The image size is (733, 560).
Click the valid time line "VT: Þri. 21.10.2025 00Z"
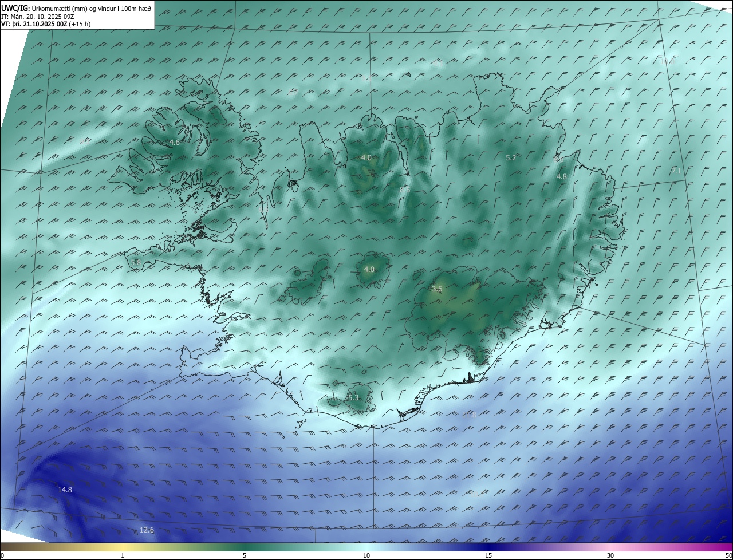coord(34,24)
